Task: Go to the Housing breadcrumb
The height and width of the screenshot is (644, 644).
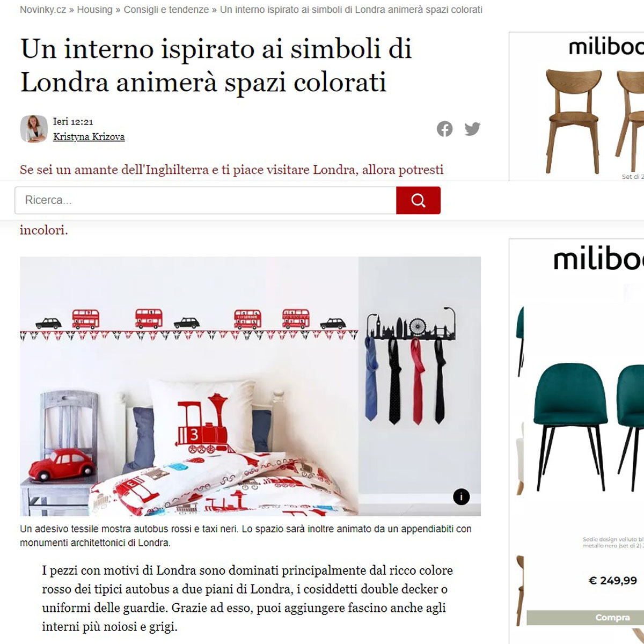Action: coord(94,10)
